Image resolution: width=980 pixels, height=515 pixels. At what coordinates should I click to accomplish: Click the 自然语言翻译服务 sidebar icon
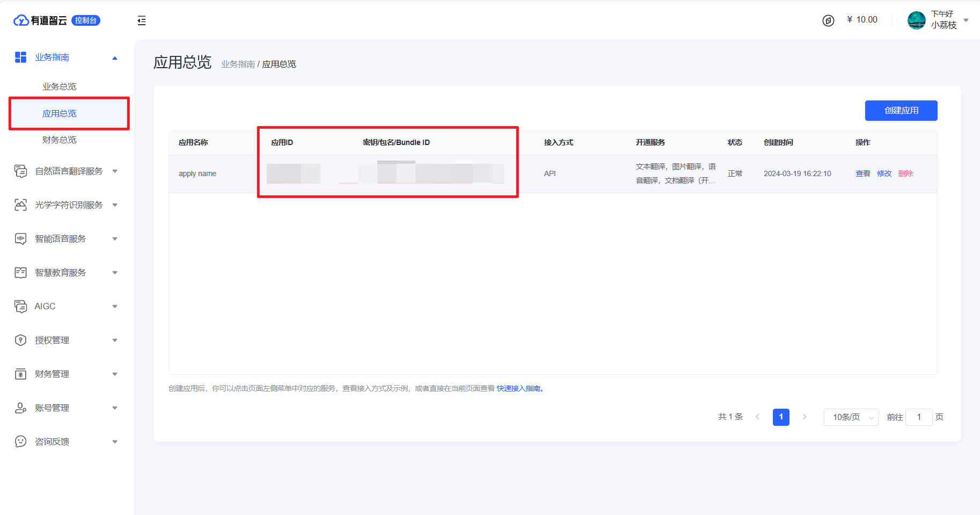(20, 171)
